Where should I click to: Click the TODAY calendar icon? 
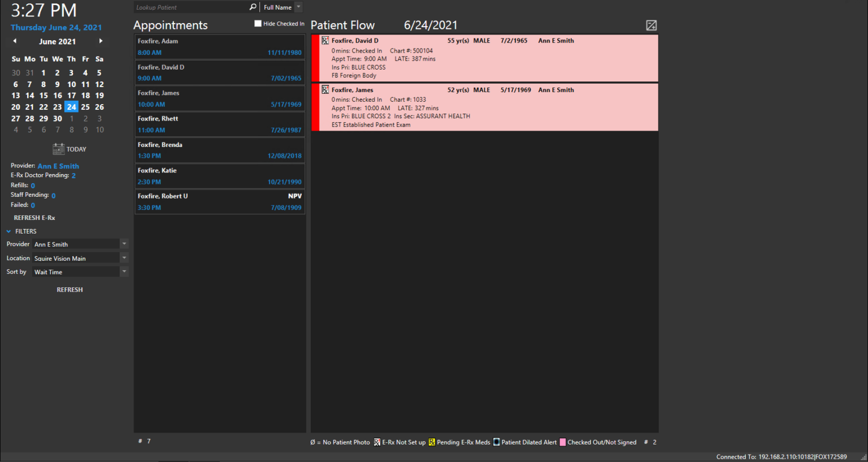coord(59,149)
